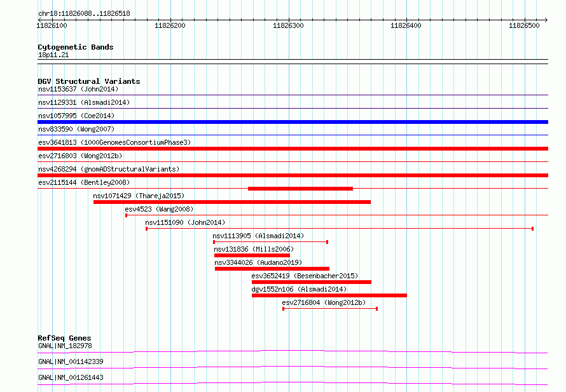The width and height of the screenshot is (566, 392).
Task: Click ruler position 11826100
Action: (52, 25)
